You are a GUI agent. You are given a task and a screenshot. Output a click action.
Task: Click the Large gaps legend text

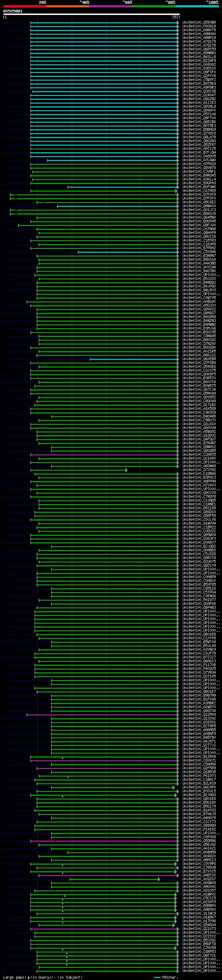pos(43,977)
